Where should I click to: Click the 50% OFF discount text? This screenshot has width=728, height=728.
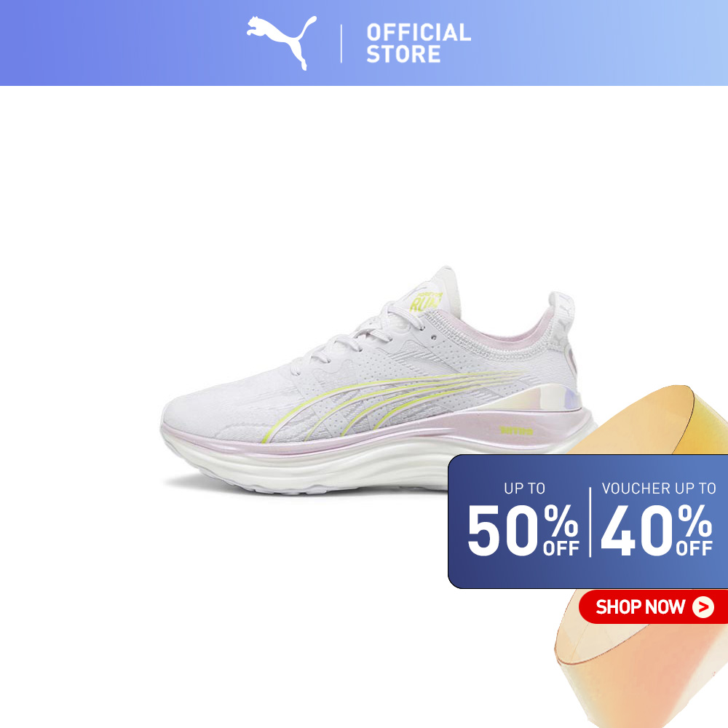click(x=523, y=530)
